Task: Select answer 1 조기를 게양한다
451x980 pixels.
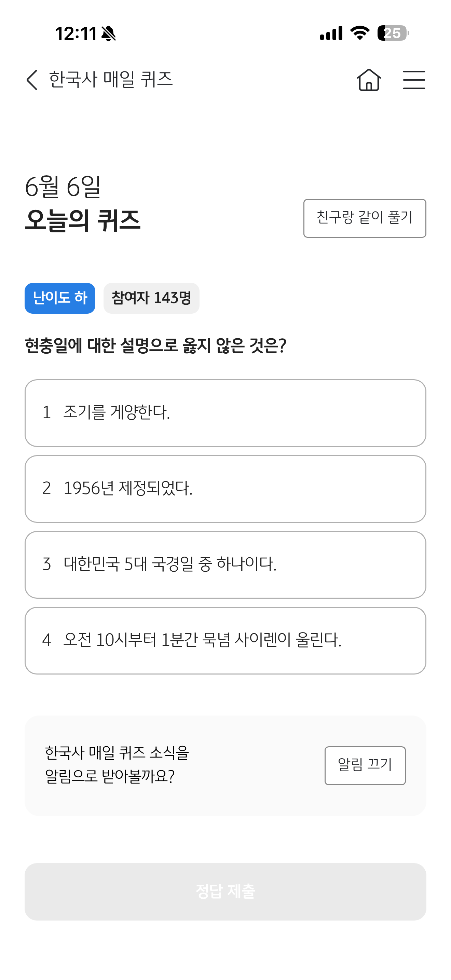Action: [x=225, y=413]
